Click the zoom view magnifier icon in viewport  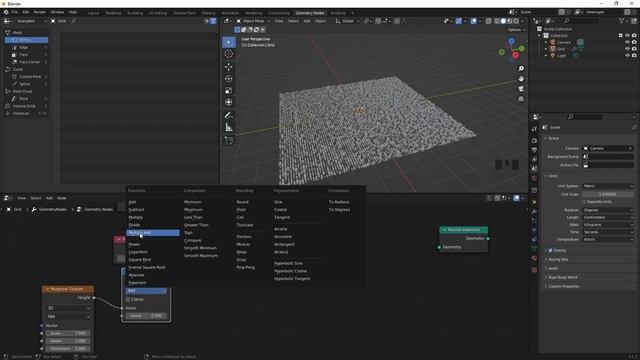[x=521, y=69]
